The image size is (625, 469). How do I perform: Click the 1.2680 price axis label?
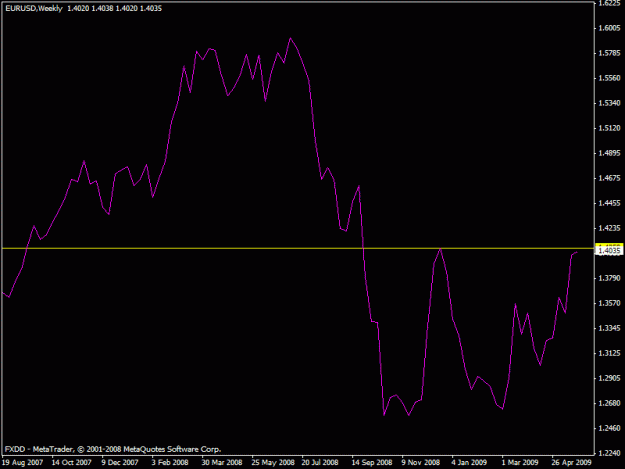coord(609,403)
